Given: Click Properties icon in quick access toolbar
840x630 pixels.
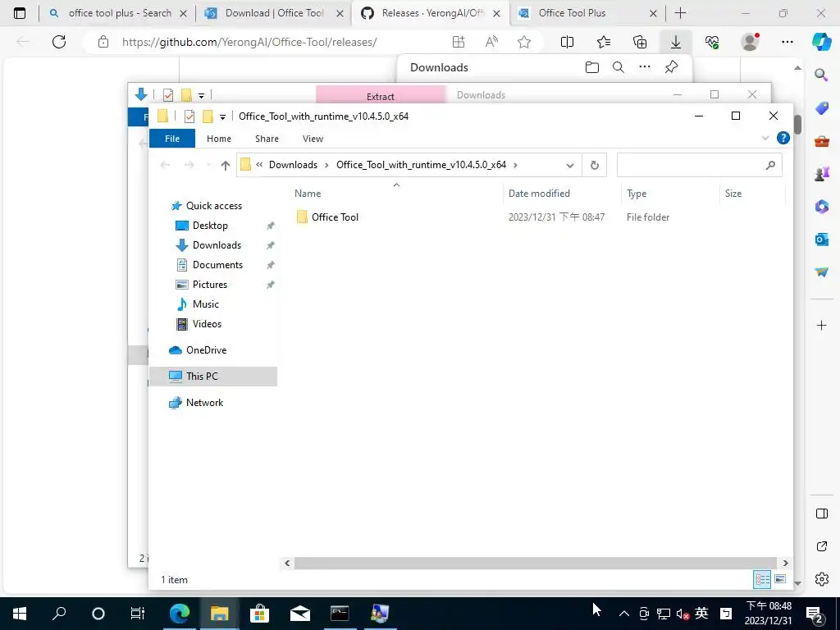Looking at the screenshot, I should pyautogui.click(x=189, y=116).
